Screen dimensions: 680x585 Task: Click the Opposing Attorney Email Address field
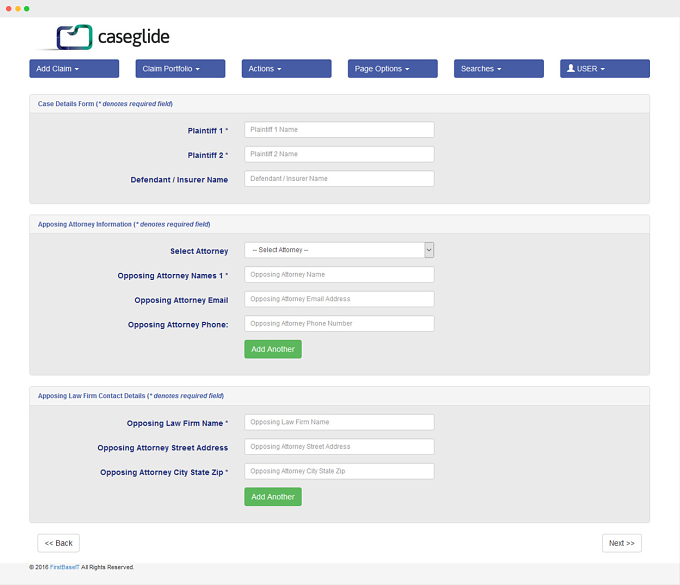[x=339, y=299]
